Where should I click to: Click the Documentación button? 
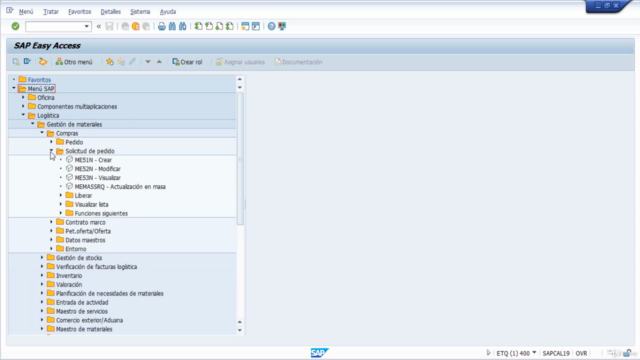pyautogui.click(x=298, y=62)
